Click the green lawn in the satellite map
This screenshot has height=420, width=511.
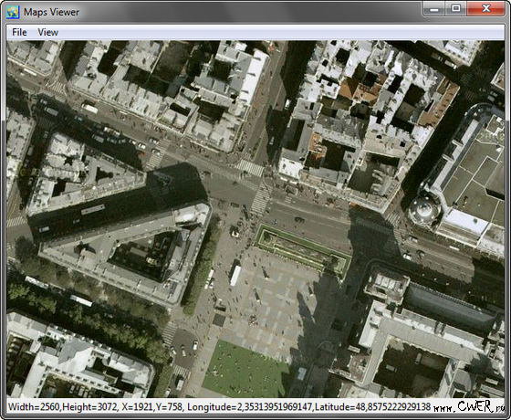tap(245, 369)
